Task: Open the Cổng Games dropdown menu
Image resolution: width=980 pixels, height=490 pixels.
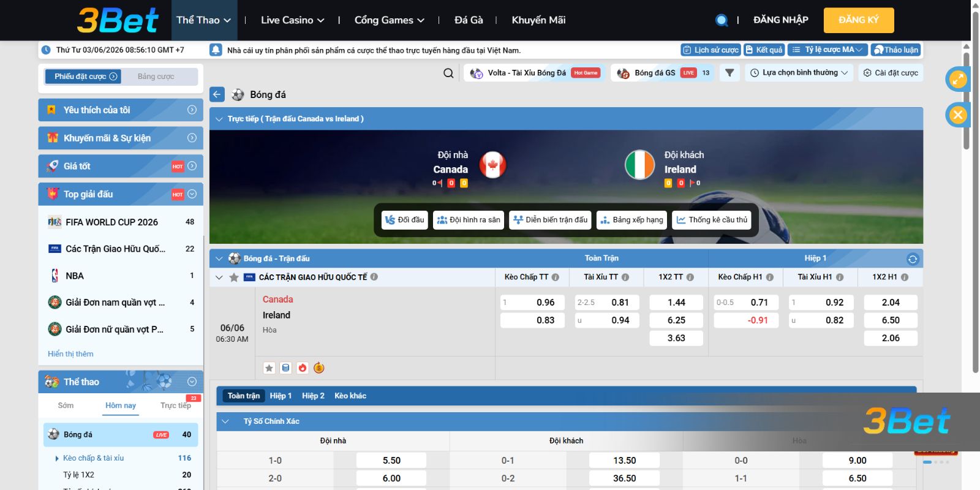Action: [x=390, y=20]
